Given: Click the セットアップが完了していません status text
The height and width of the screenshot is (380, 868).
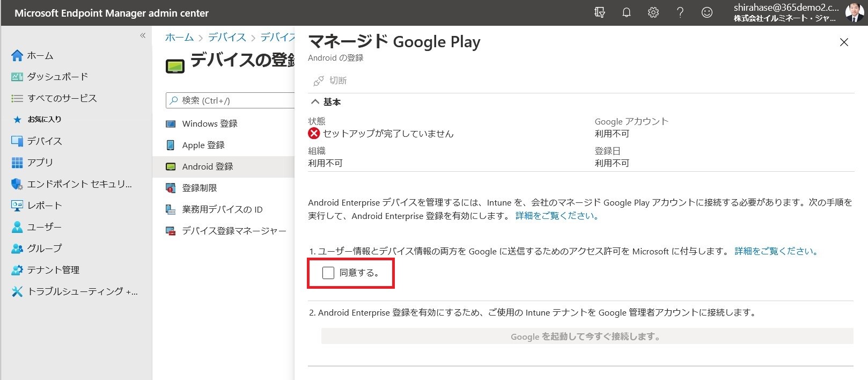Looking at the screenshot, I should 388,134.
